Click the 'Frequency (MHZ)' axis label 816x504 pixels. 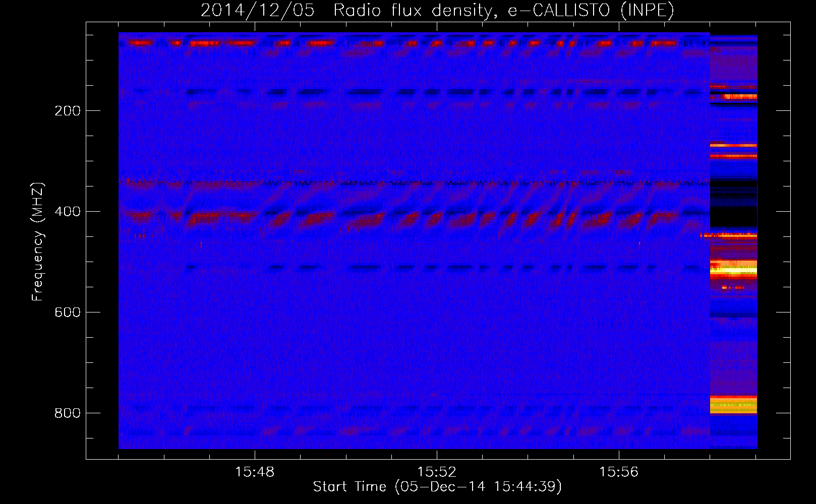37,242
